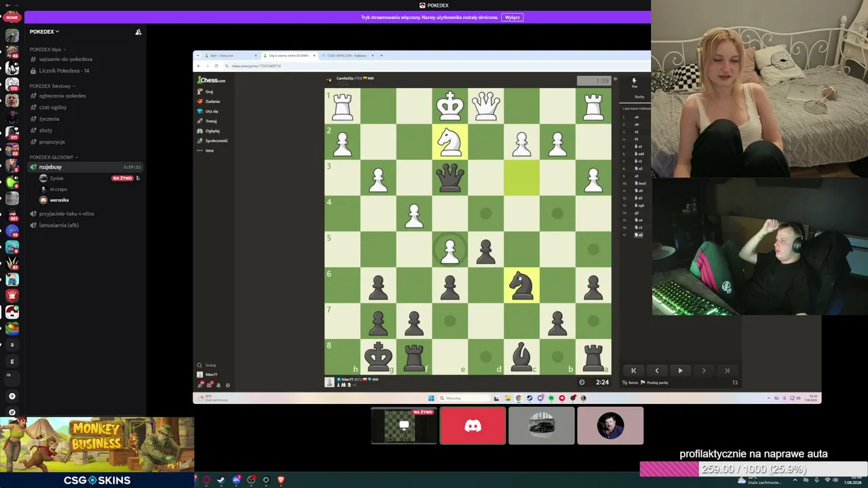Open the Graj tab above the move list

click(x=635, y=83)
